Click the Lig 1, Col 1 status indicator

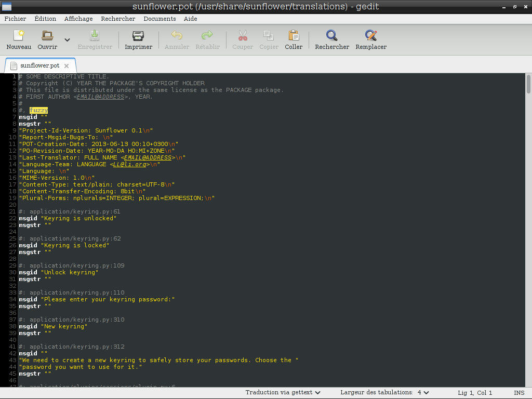coord(475,393)
